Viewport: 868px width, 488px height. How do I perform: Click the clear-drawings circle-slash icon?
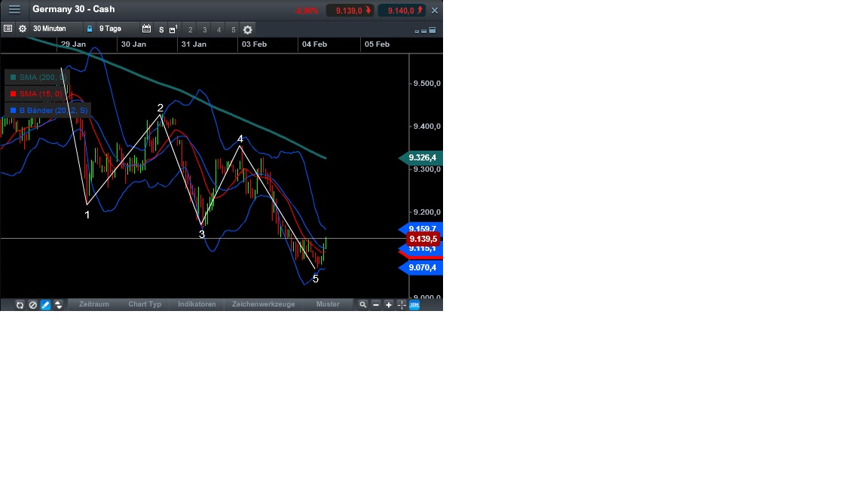click(32, 304)
